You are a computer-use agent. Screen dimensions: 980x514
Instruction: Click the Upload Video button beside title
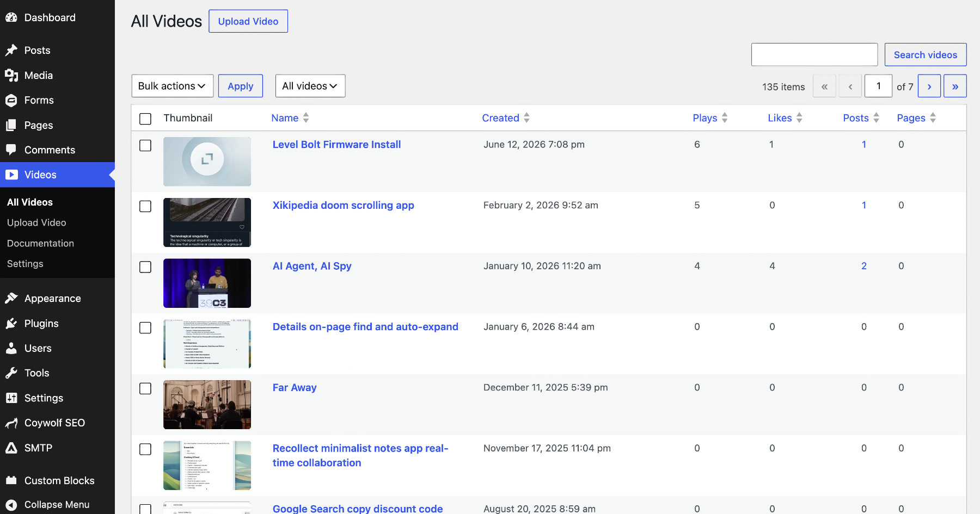[x=248, y=21]
